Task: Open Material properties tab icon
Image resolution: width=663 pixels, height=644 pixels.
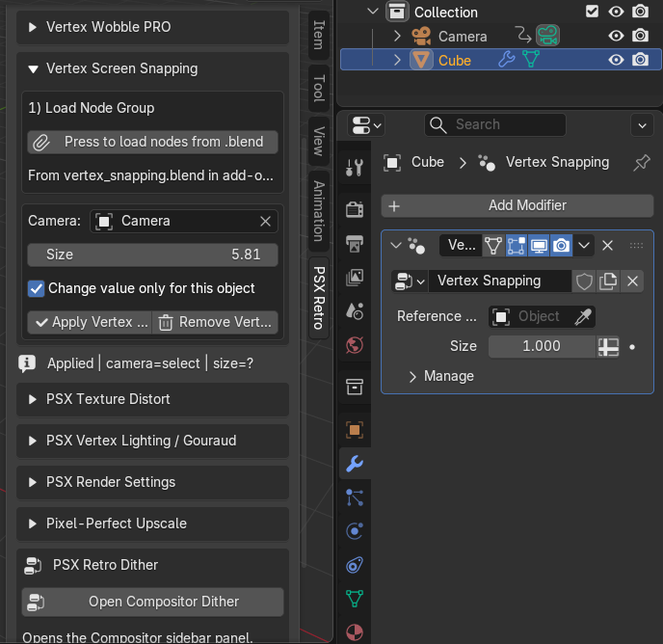Action: pyautogui.click(x=355, y=632)
